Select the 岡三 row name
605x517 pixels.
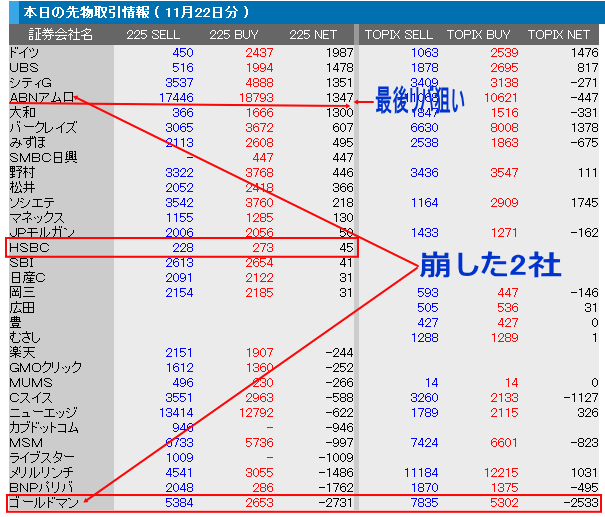(22, 293)
